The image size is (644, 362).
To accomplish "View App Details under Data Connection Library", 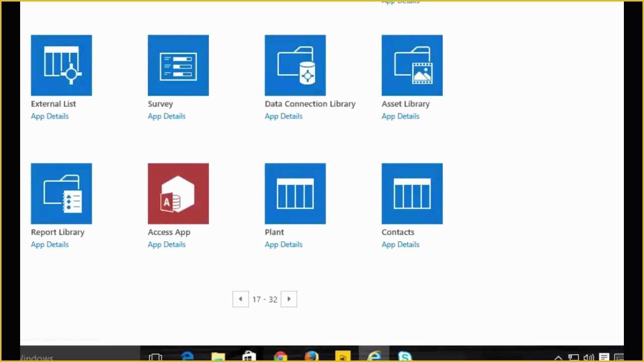I will click(284, 116).
